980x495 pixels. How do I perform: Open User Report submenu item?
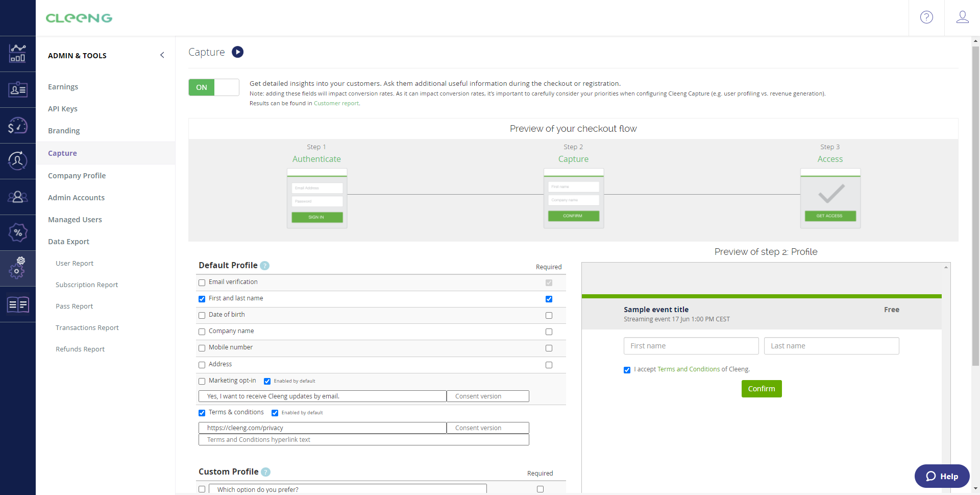(x=75, y=264)
